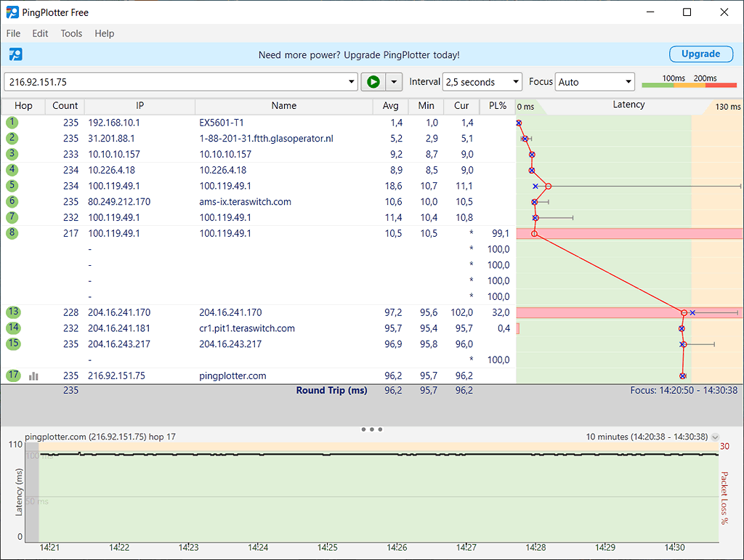Click the 14:25 marker on the timeline axis
The width and height of the screenshot is (744, 560).
[328, 548]
